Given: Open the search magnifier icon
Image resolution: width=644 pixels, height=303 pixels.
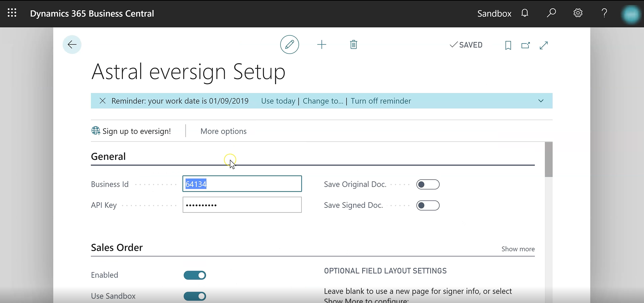Looking at the screenshot, I should [551, 13].
